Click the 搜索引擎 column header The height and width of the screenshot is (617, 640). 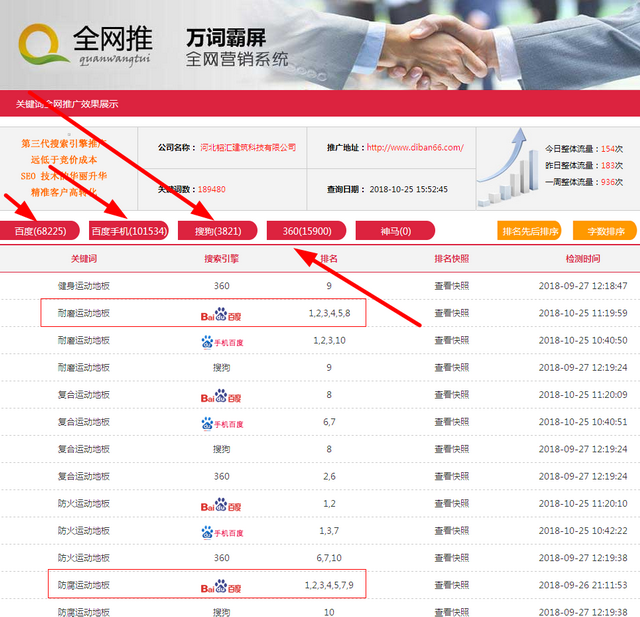[x=222, y=258]
